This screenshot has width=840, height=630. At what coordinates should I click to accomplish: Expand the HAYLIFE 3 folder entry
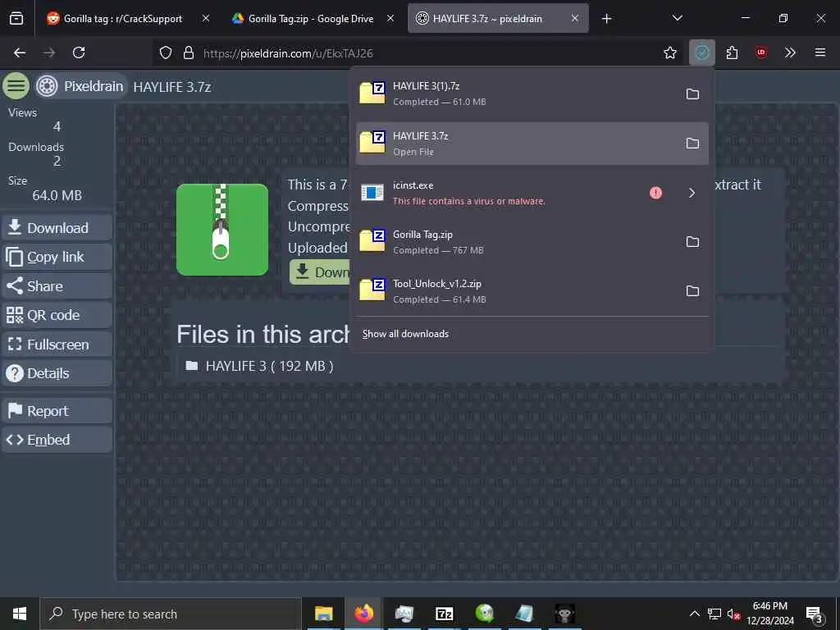tap(260, 366)
